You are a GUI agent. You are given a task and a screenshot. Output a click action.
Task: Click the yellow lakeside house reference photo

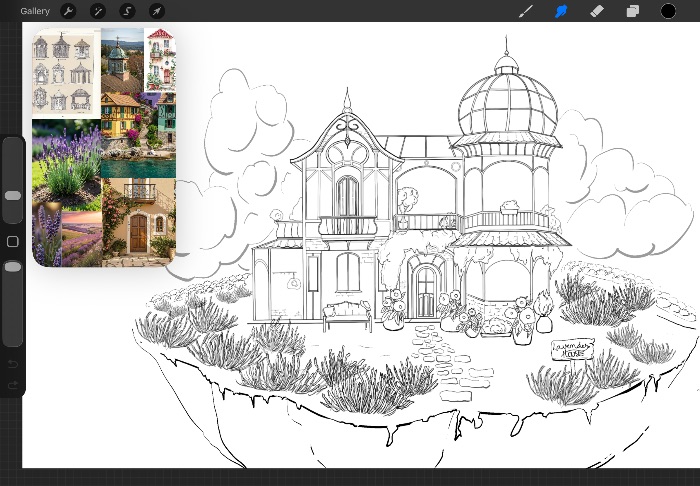coord(138,135)
